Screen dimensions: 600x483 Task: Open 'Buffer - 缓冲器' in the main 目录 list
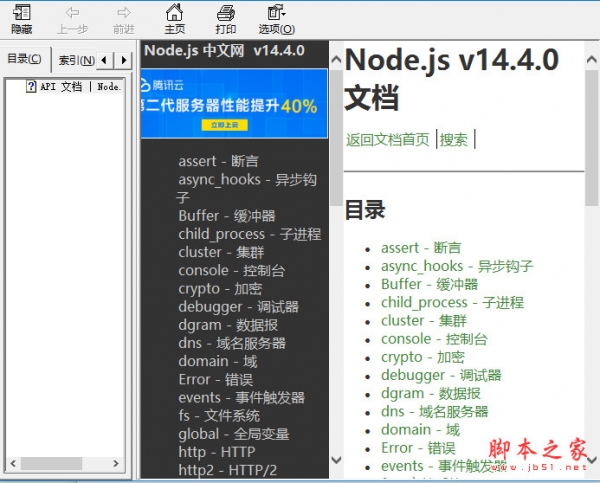(x=429, y=284)
